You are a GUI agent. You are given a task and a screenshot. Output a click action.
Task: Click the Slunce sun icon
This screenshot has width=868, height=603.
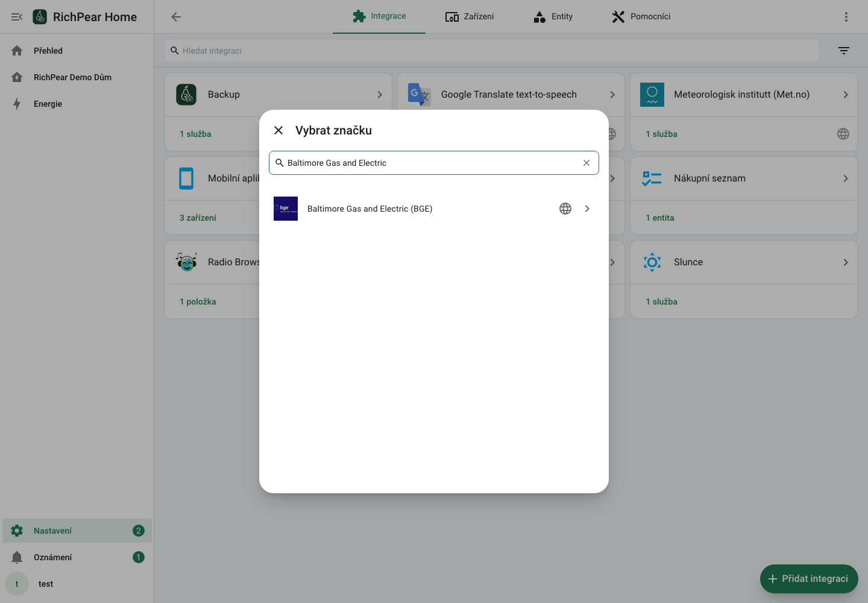click(652, 262)
